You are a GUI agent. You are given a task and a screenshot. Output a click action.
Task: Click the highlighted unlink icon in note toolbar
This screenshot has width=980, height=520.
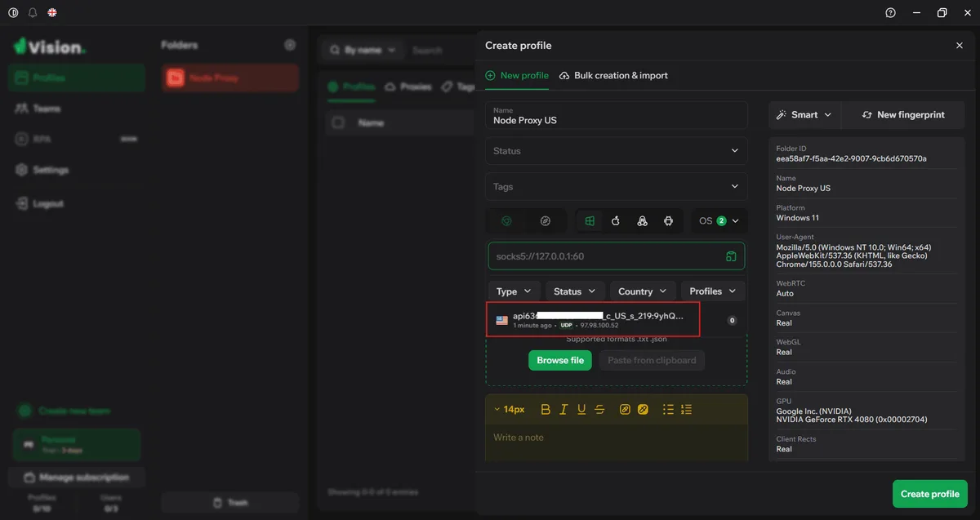643,409
